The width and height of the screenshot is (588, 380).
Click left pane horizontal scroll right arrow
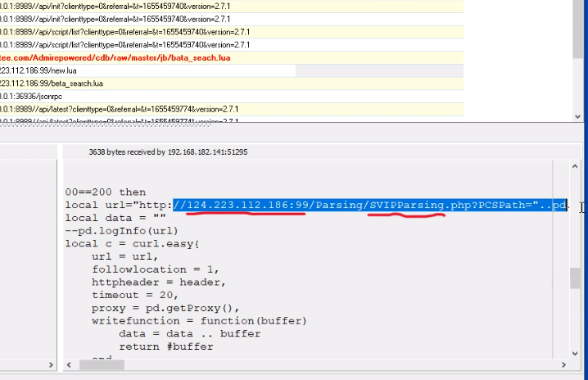click(51, 364)
